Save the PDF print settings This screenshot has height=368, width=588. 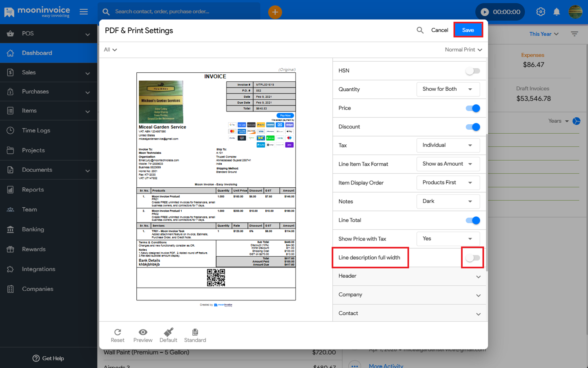(x=468, y=30)
